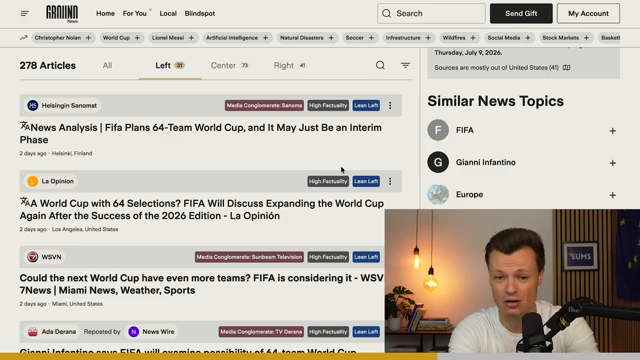Click the article list search icon
Screen dimensions: 640x360
point(380,65)
